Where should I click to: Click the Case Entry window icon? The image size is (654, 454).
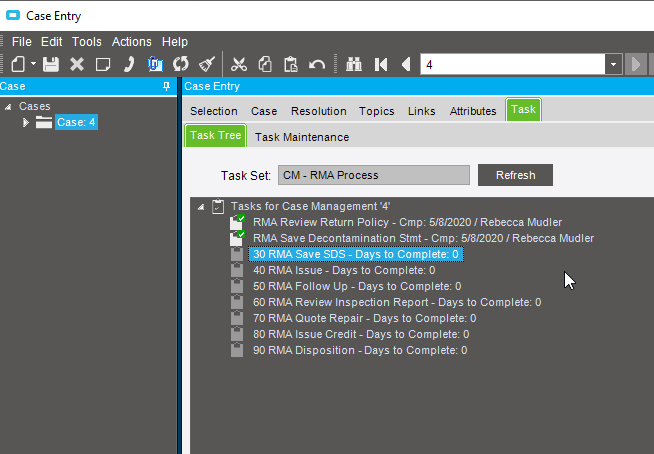pos(13,15)
